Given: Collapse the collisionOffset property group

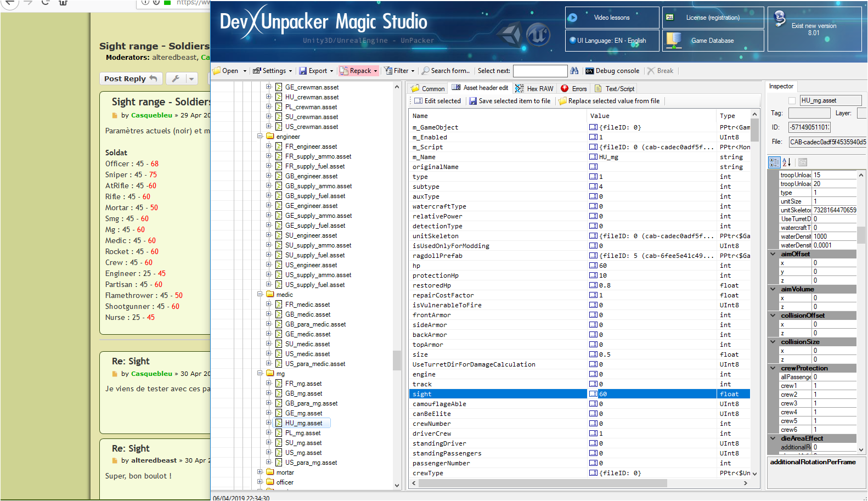Looking at the screenshot, I should tap(773, 316).
